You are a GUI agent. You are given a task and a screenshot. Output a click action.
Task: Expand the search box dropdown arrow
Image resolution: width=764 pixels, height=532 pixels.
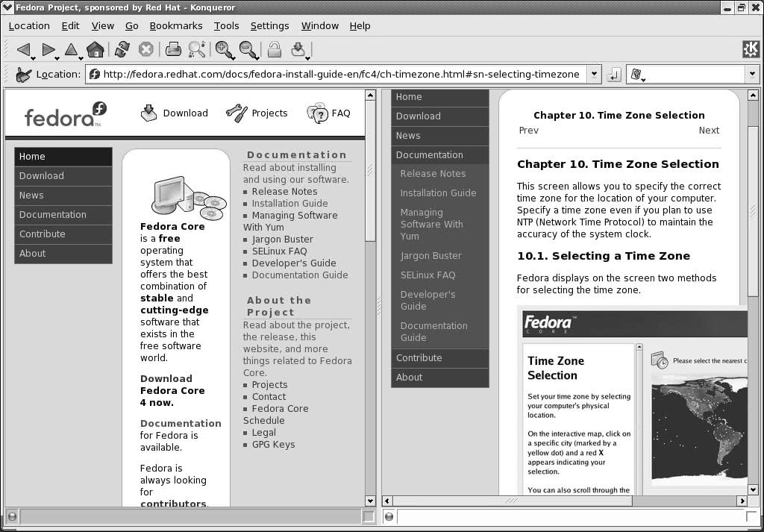pyautogui.click(x=752, y=75)
